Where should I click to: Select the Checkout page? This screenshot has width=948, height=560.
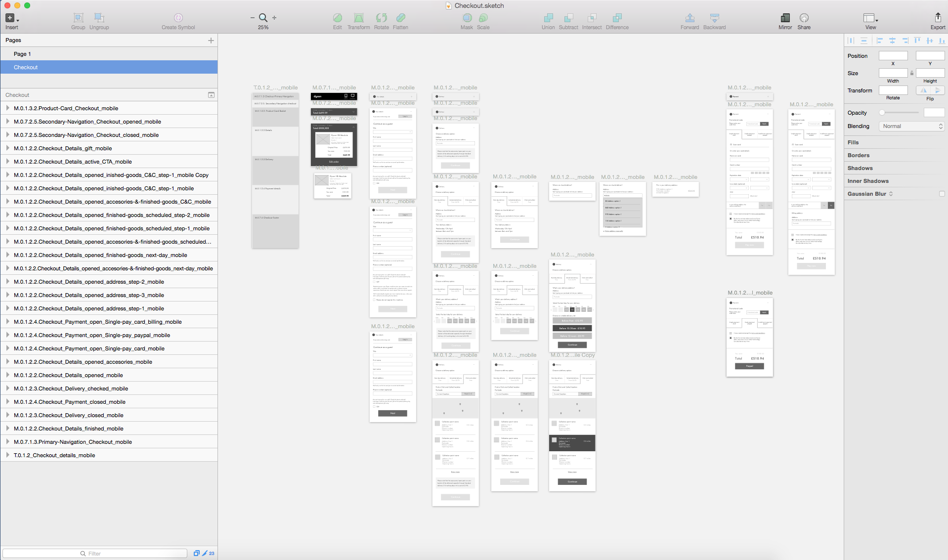109,67
